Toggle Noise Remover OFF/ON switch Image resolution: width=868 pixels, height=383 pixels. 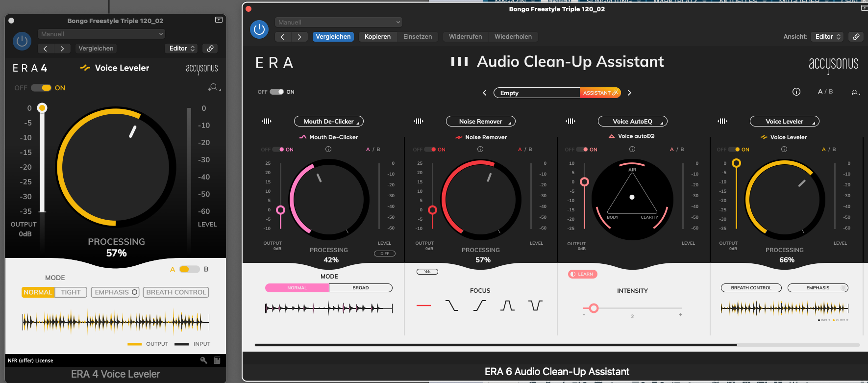(x=430, y=150)
